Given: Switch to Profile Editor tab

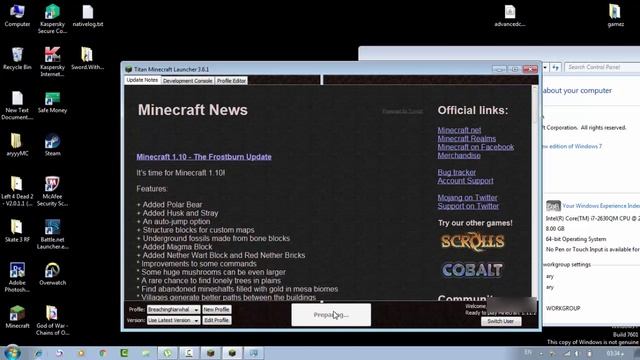Looking at the screenshot, I should [231, 81].
